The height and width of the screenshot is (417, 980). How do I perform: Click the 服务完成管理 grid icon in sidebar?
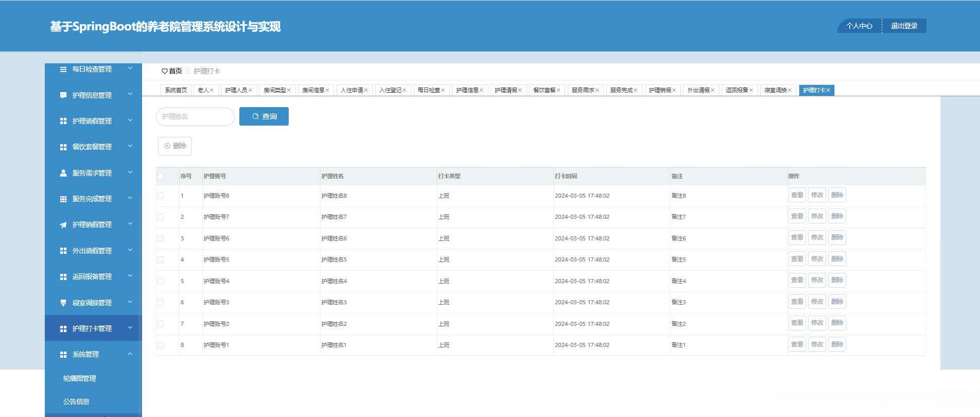pyautogui.click(x=63, y=199)
